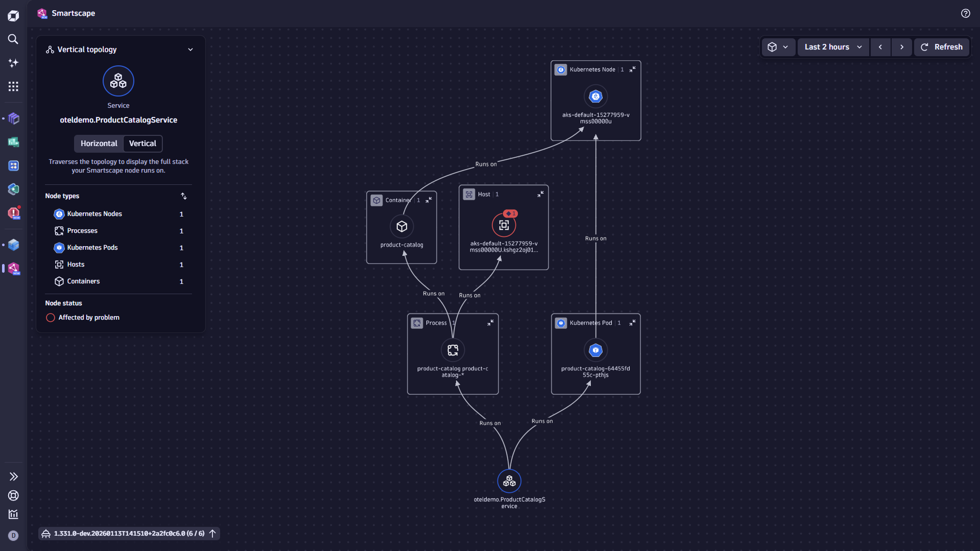Screen dimensions: 980x551
Task: Expand the left sidebar with double chevron
Action: click(13, 476)
